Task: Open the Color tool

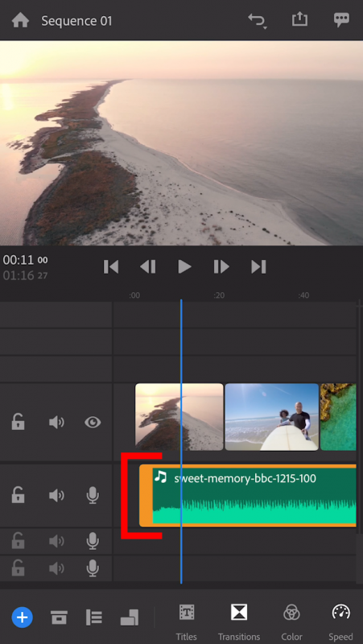Action: coord(291,622)
